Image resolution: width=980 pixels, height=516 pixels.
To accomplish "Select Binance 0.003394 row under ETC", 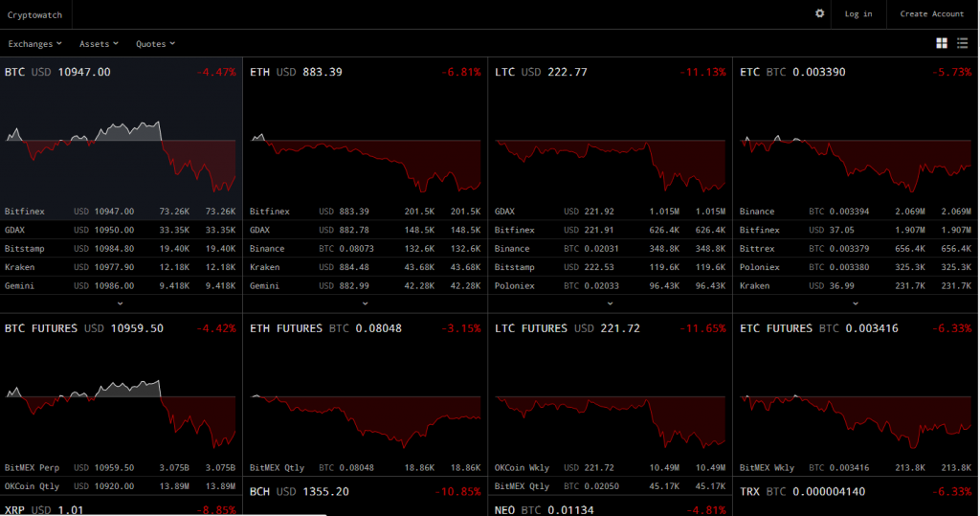I will pos(856,212).
